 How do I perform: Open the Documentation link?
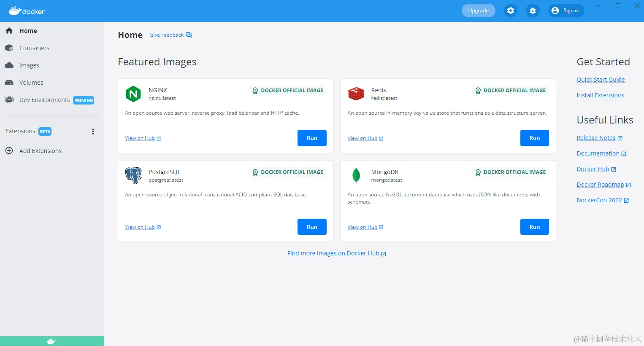601,153
